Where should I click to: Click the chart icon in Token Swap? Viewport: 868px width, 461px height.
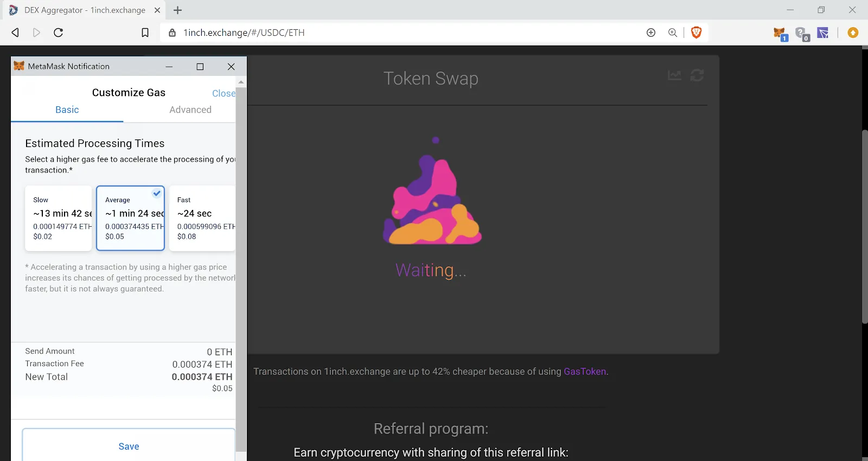tap(674, 75)
